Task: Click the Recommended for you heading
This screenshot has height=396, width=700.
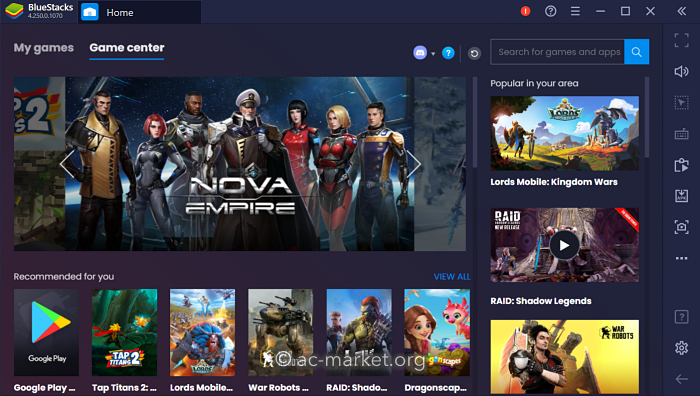Action: [64, 276]
